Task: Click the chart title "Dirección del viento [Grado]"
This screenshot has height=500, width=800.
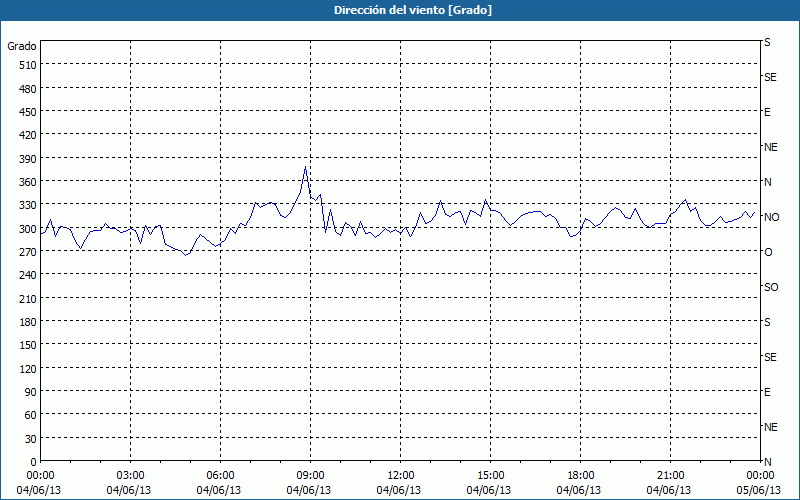Action: coord(399,10)
